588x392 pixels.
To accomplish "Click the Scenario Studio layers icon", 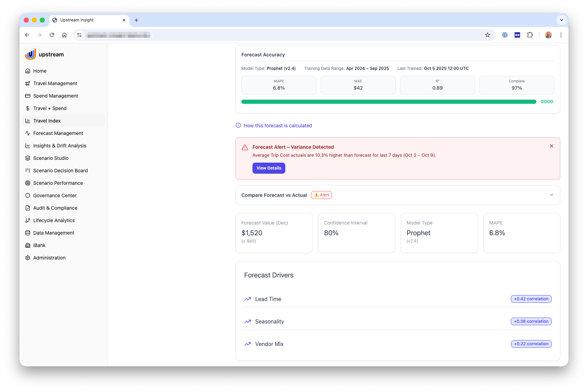I will (x=28, y=158).
